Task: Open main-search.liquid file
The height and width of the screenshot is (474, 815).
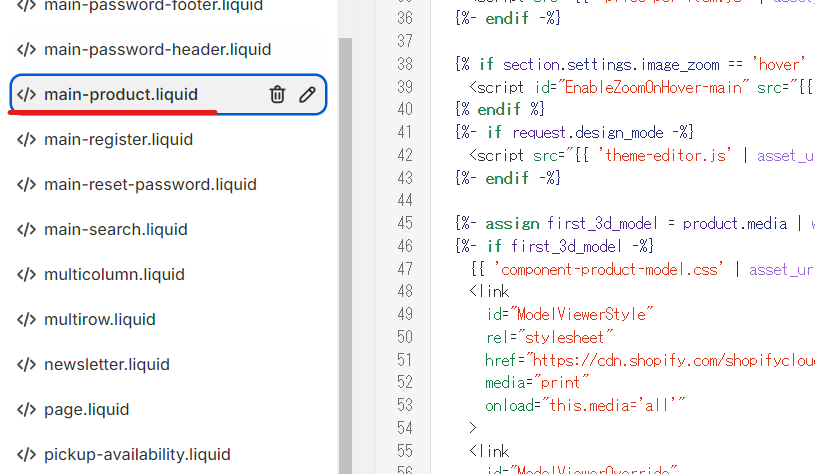Action: [x=115, y=229]
